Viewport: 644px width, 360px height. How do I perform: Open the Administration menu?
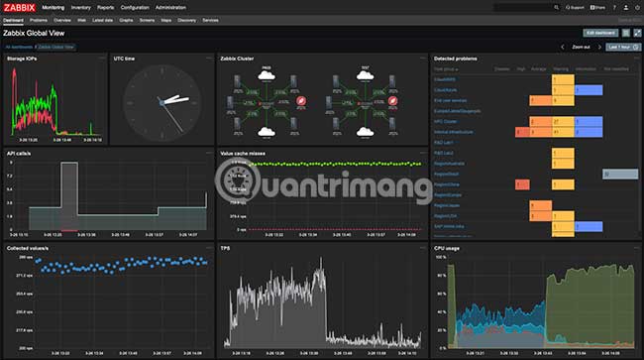click(x=170, y=7)
